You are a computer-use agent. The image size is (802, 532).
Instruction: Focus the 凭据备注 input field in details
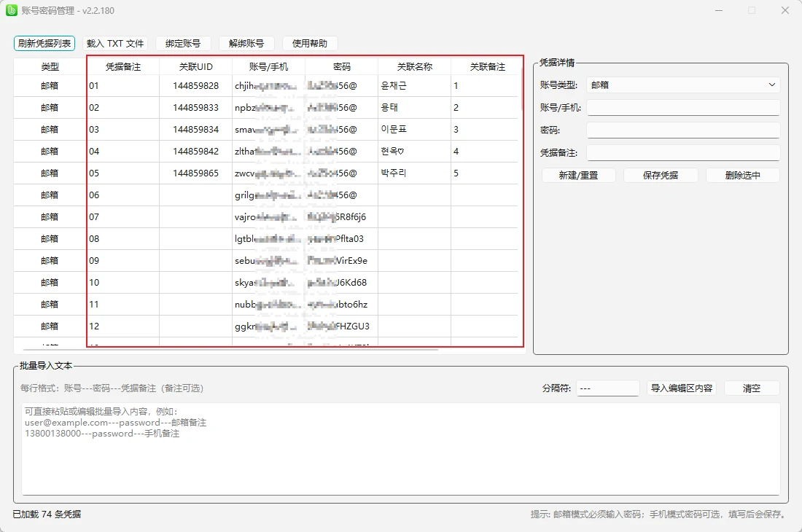pos(683,152)
